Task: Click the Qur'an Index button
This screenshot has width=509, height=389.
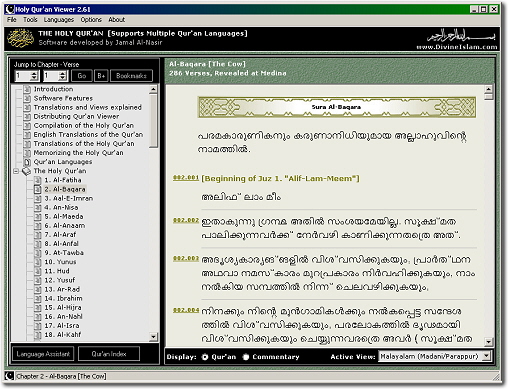Action: [109, 354]
